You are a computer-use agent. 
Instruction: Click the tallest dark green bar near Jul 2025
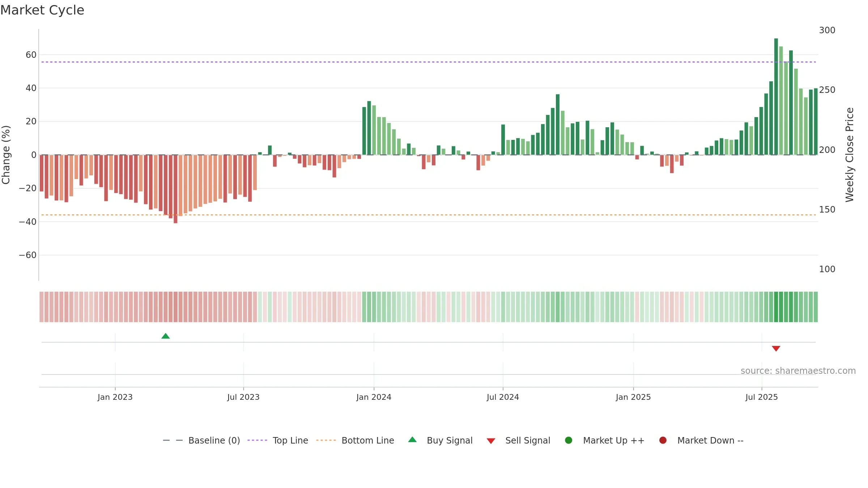(776, 97)
